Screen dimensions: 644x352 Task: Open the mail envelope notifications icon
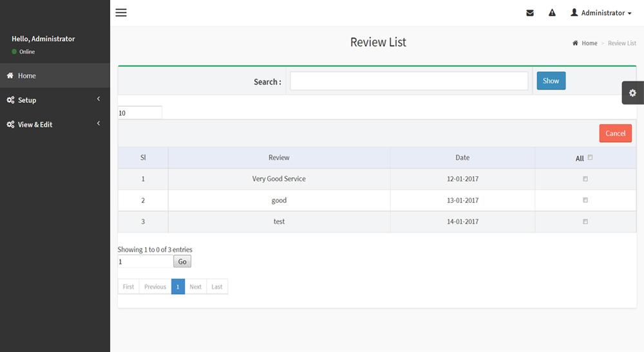click(x=530, y=13)
